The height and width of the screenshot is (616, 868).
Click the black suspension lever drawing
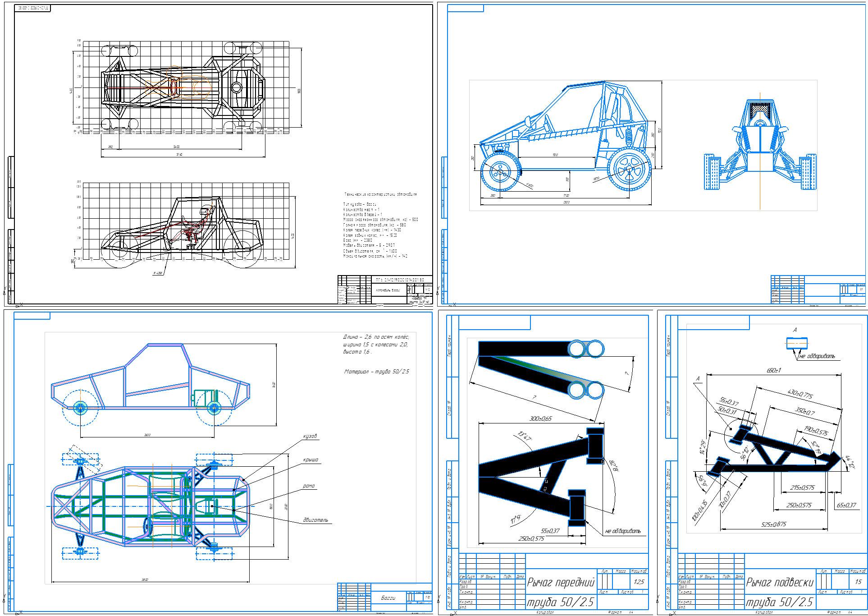[773, 451]
